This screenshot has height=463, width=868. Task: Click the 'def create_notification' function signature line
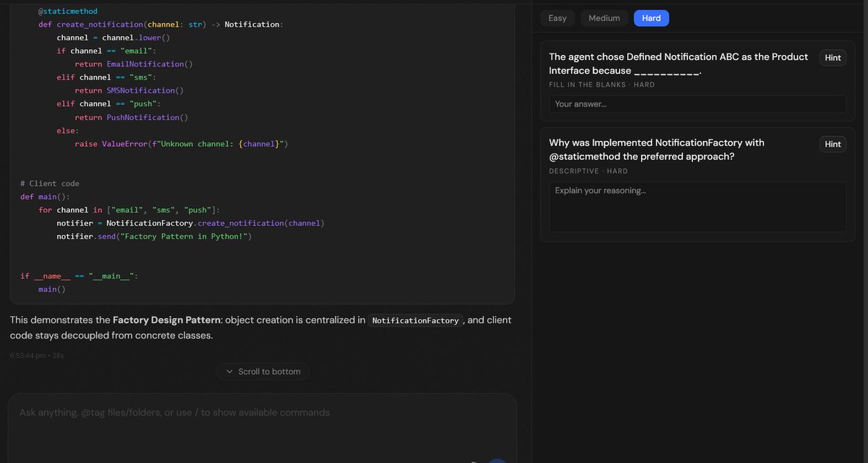point(161,25)
